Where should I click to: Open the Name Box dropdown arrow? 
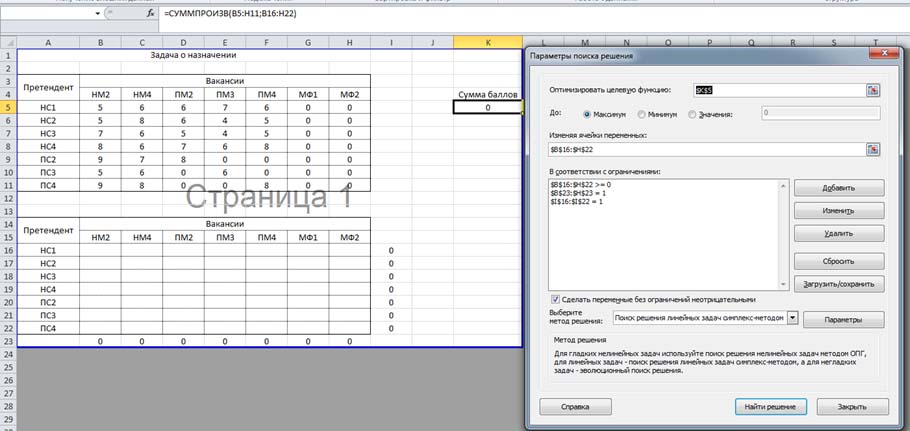tap(98, 13)
